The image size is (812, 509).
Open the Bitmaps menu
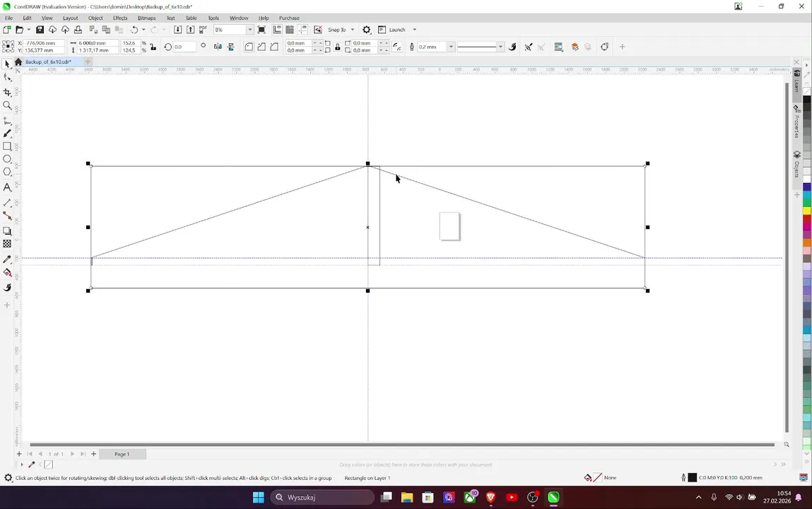tap(146, 18)
